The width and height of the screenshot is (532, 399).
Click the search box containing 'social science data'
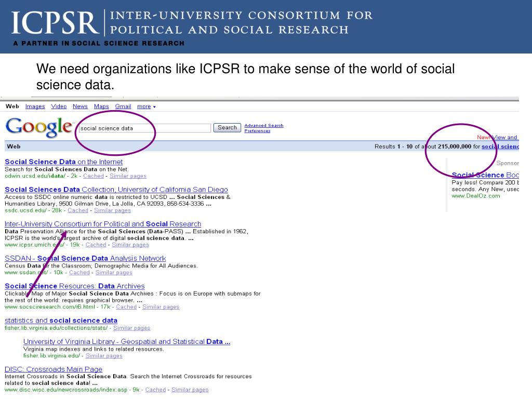click(x=145, y=128)
